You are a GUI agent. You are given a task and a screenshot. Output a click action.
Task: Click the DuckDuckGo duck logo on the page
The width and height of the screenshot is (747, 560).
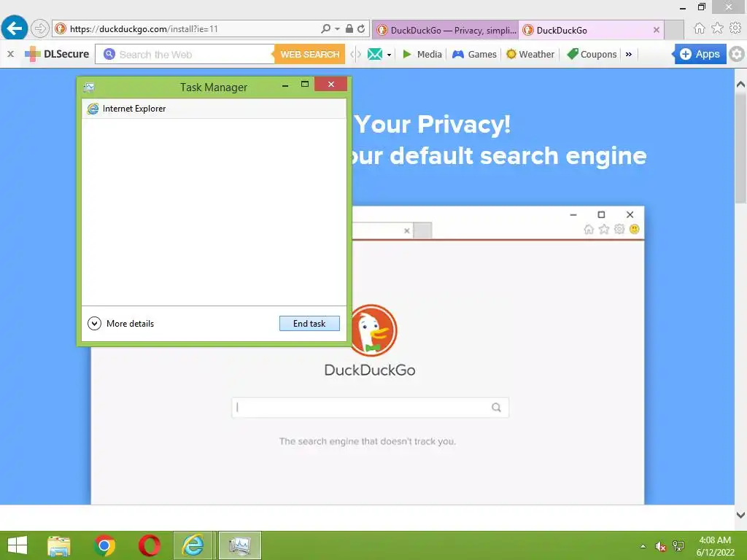(373, 330)
